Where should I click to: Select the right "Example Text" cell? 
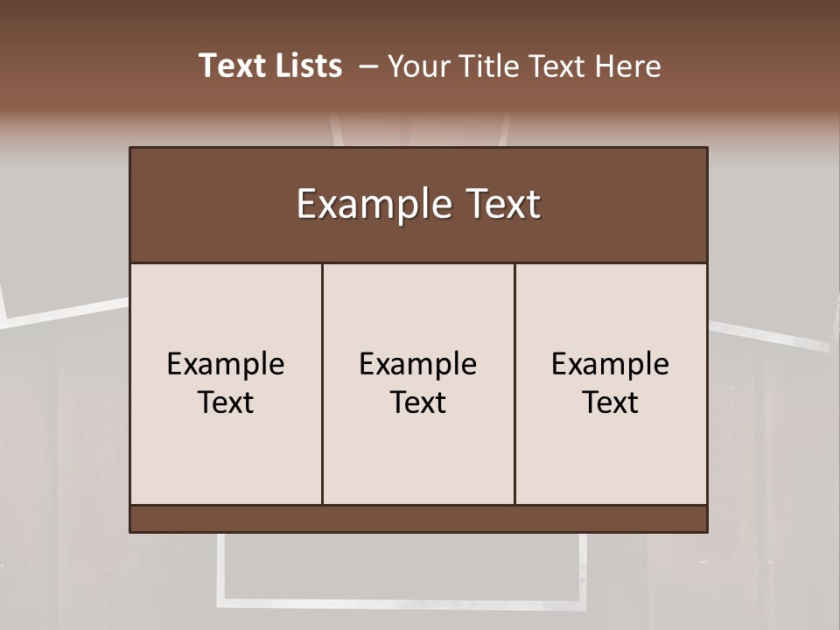click(x=611, y=383)
